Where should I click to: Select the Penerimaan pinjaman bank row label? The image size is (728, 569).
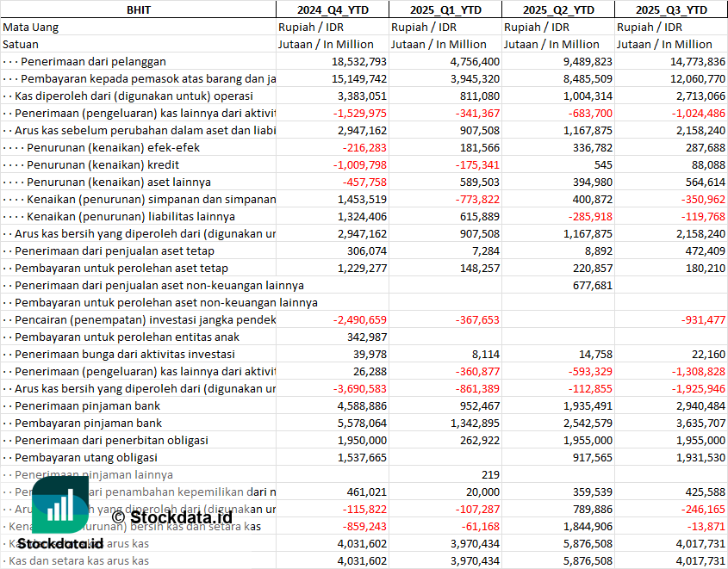(87, 405)
